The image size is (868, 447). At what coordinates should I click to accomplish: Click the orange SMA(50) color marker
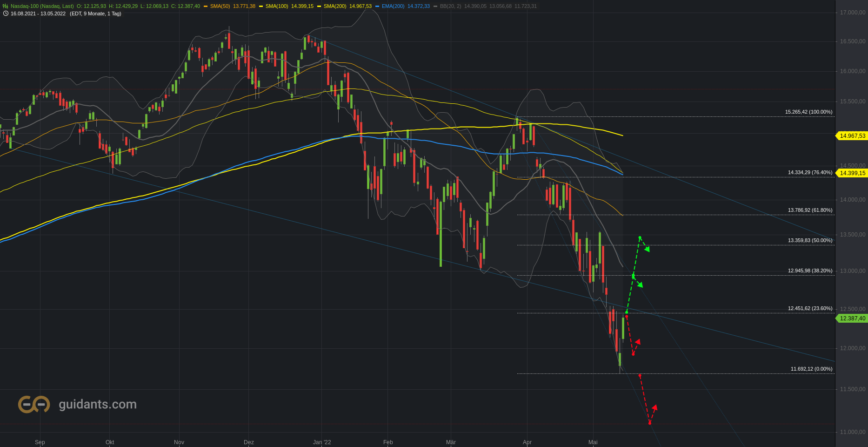click(x=206, y=7)
